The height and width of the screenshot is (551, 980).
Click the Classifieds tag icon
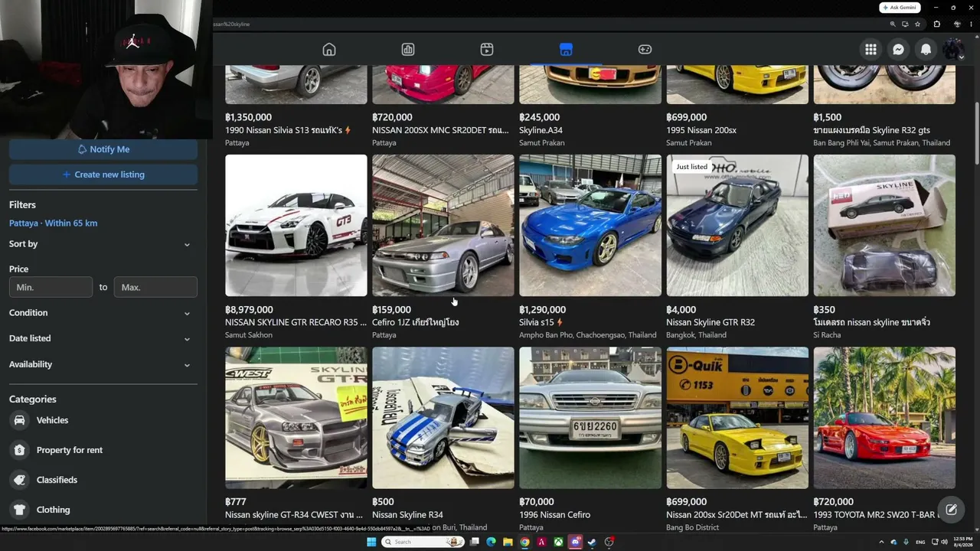20,480
